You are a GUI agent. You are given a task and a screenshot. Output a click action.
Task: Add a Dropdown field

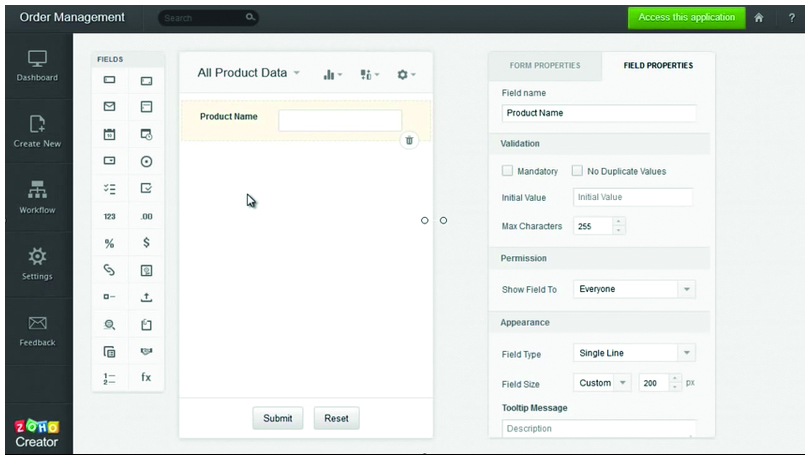[x=109, y=161]
